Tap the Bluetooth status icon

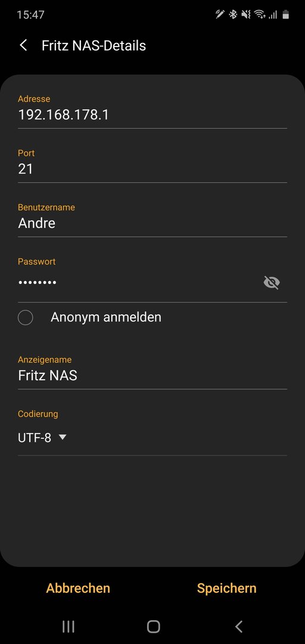pyautogui.click(x=233, y=15)
